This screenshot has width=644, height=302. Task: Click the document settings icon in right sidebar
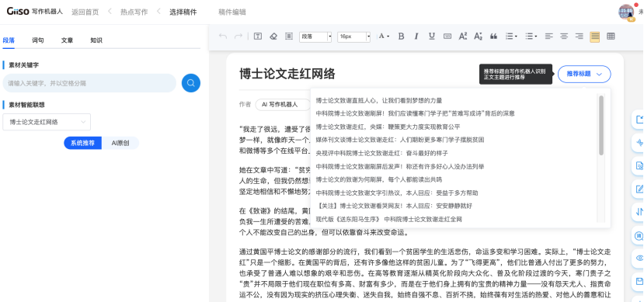coord(639,166)
